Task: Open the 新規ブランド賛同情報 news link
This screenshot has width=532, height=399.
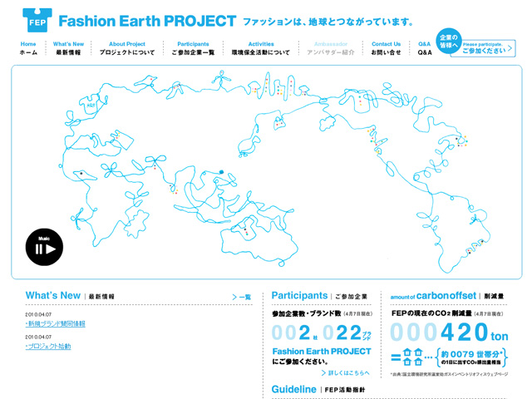Action: pos(56,323)
